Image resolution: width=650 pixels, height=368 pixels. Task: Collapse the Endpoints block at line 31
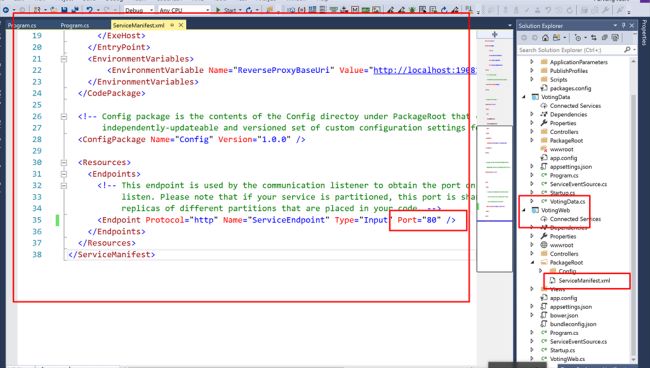63,174
